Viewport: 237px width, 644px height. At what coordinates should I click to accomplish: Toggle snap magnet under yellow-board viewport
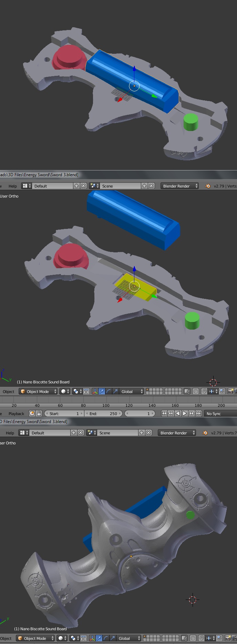(204, 391)
